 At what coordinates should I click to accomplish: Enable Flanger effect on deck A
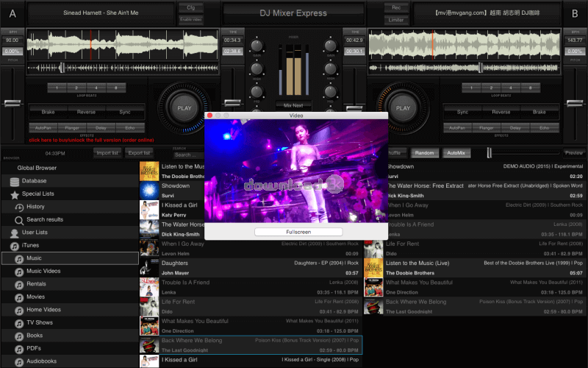(x=72, y=127)
